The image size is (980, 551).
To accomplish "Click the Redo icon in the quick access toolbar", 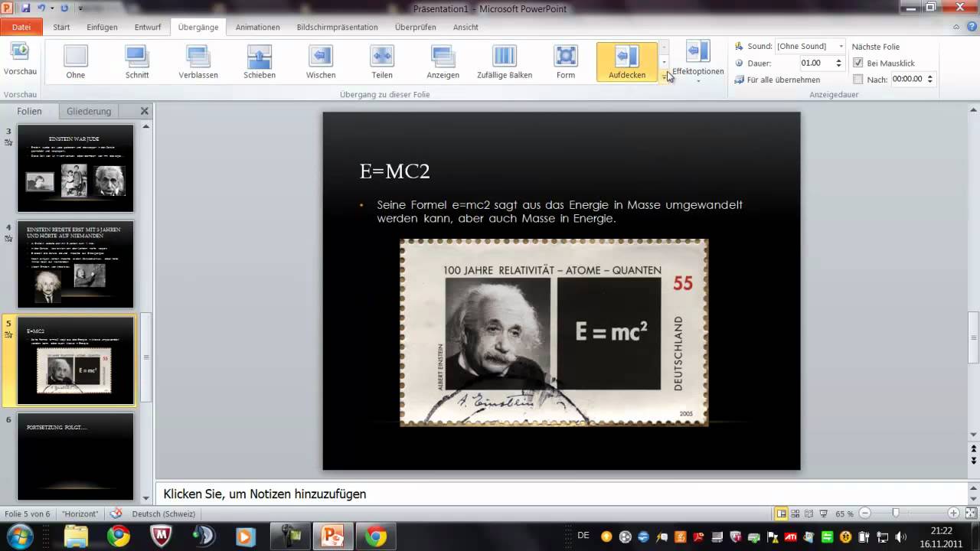I will click(x=64, y=8).
